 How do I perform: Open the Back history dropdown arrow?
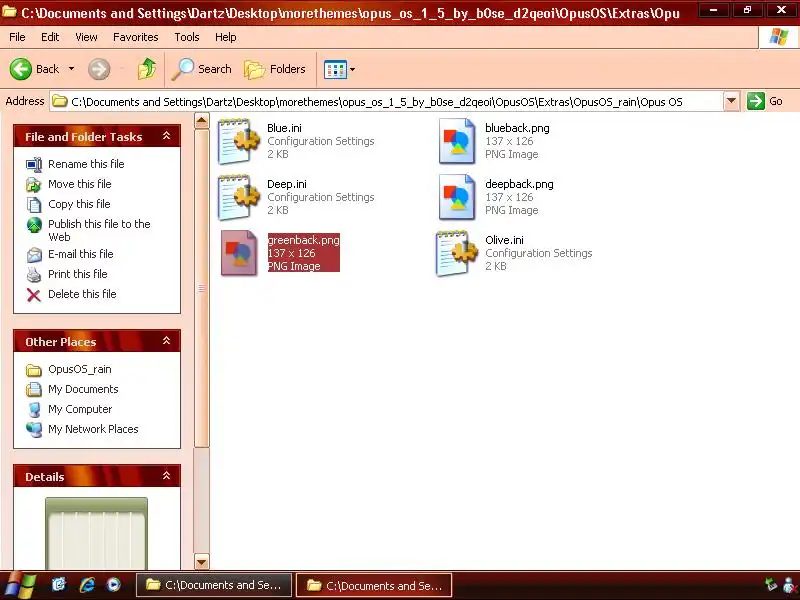71,69
